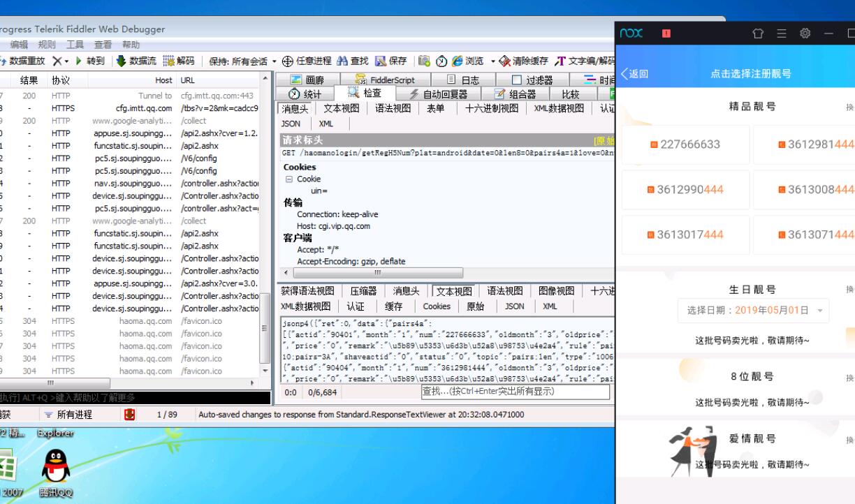Image resolution: width=855 pixels, height=504 pixels.
Task: Select the response Cookies tab
Action: point(437,306)
